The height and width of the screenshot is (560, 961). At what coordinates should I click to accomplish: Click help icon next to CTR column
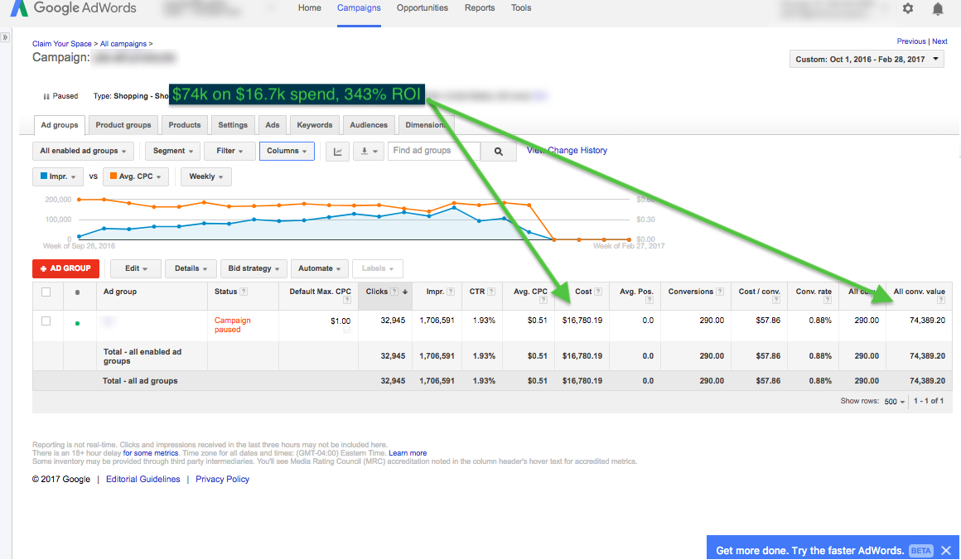[491, 292]
